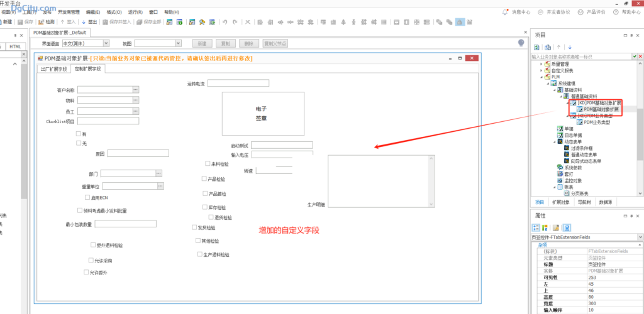Open the 运行(R) menu
644x314 pixels.
[x=135, y=13]
